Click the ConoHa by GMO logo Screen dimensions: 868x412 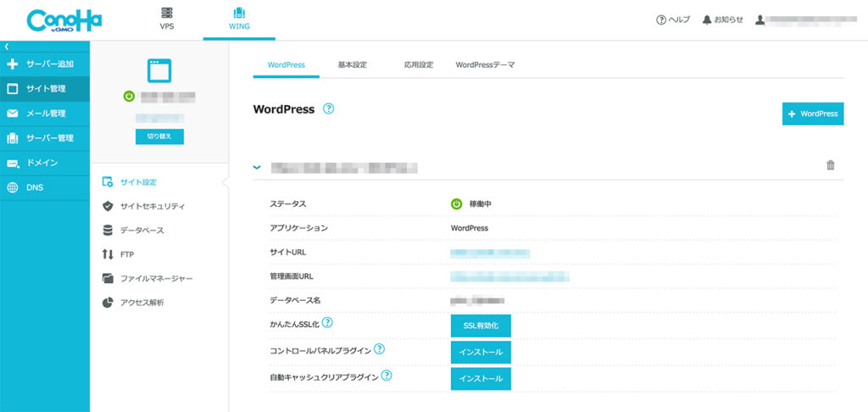(x=64, y=20)
